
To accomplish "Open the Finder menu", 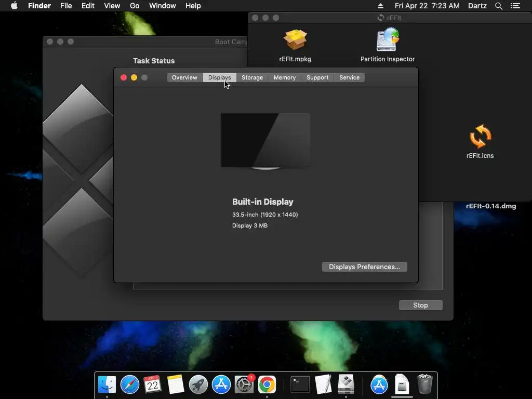I will (x=39, y=6).
